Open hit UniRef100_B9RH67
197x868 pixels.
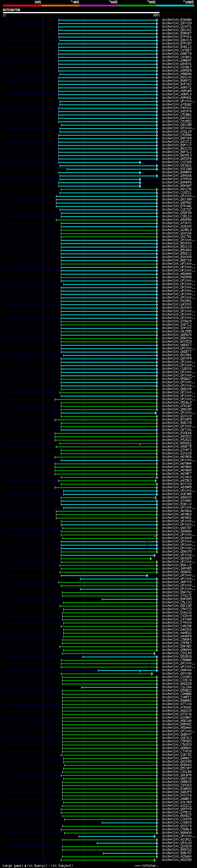(177, 33)
